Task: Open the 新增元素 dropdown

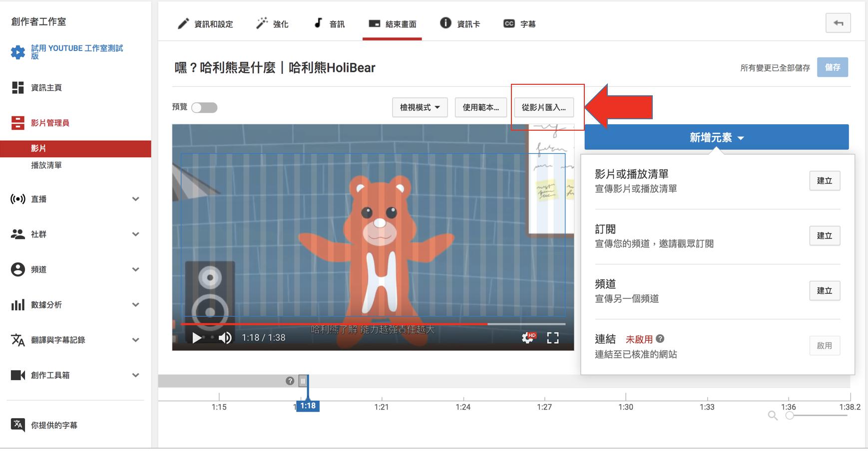Action: click(x=717, y=137)
